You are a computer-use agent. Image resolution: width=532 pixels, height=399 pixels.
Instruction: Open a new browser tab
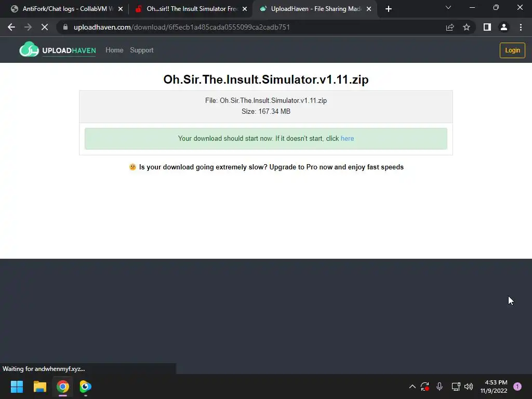click(x=389, y=9)
